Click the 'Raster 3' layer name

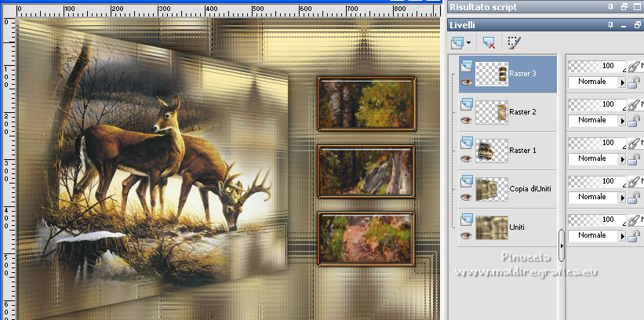click(522, 74)
